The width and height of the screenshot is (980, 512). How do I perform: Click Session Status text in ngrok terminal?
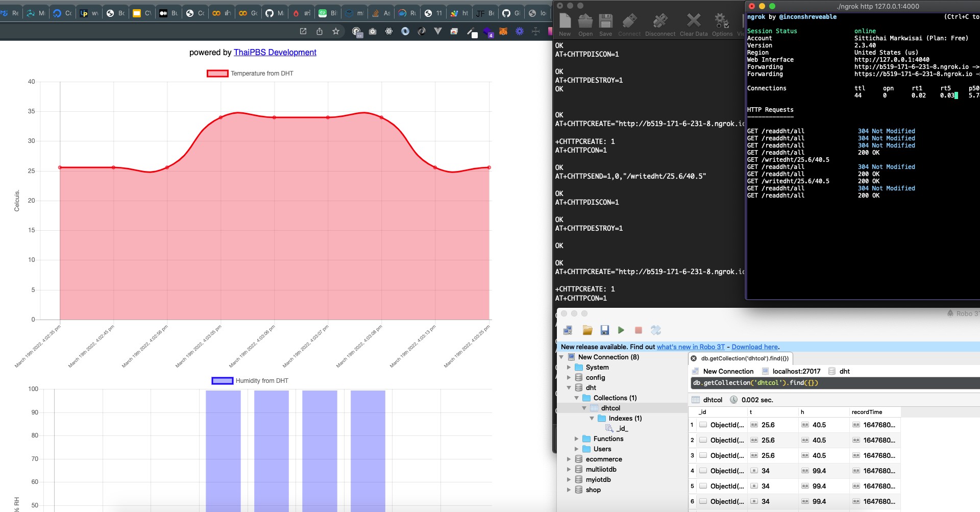[x=772, y=31]
